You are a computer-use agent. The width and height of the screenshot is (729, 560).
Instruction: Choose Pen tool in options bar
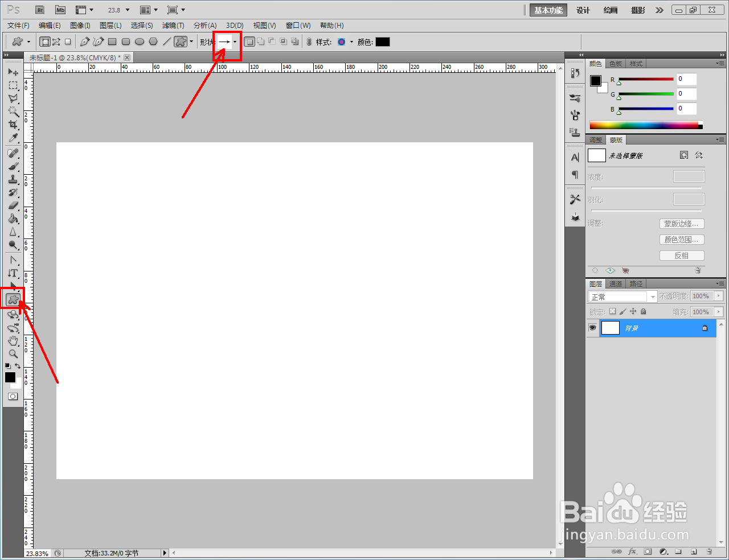[x=85, y=42]
